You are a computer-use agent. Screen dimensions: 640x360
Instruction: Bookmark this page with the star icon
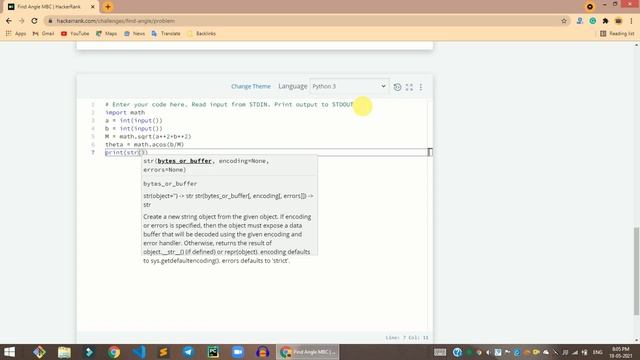[564, 21]
